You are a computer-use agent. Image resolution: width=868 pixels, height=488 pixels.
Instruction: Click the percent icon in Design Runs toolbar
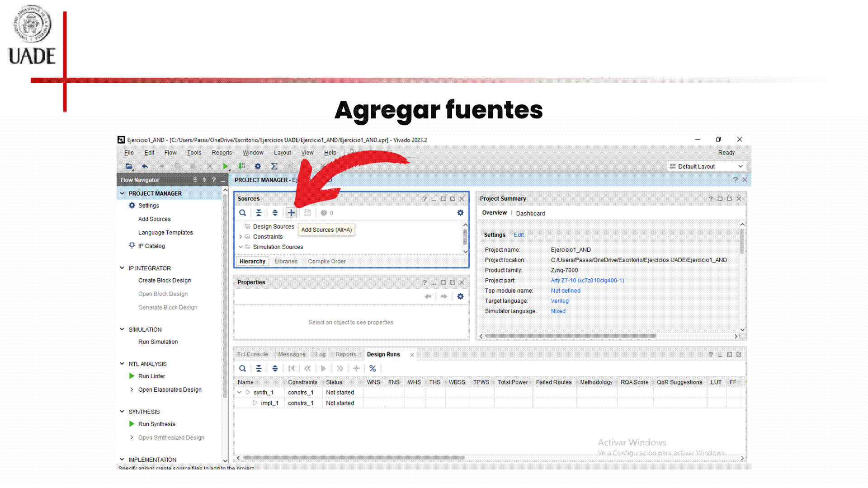373,369
